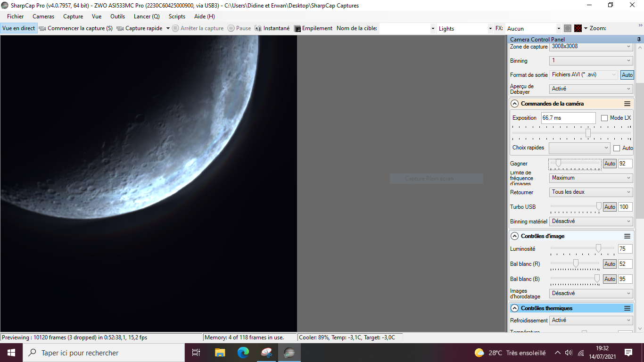Click the Exposition value field
This screenshot has width=644, height=362.
point(569,118)
